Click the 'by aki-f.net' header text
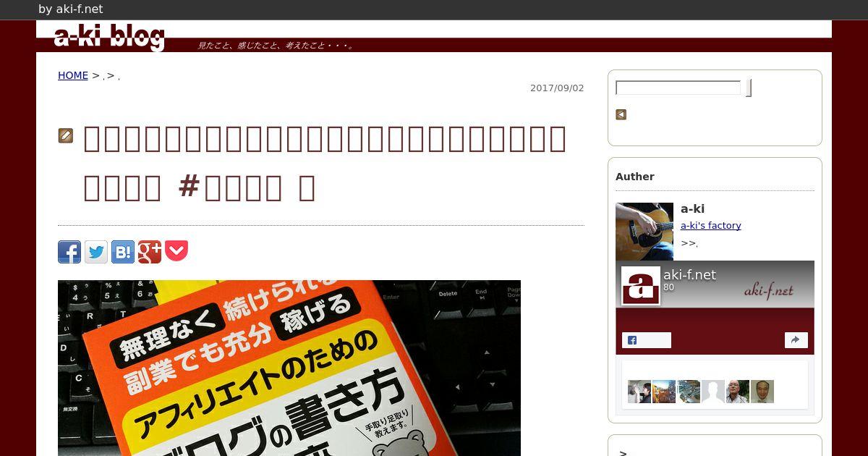 pyautogui.click(x=71, y=9)
